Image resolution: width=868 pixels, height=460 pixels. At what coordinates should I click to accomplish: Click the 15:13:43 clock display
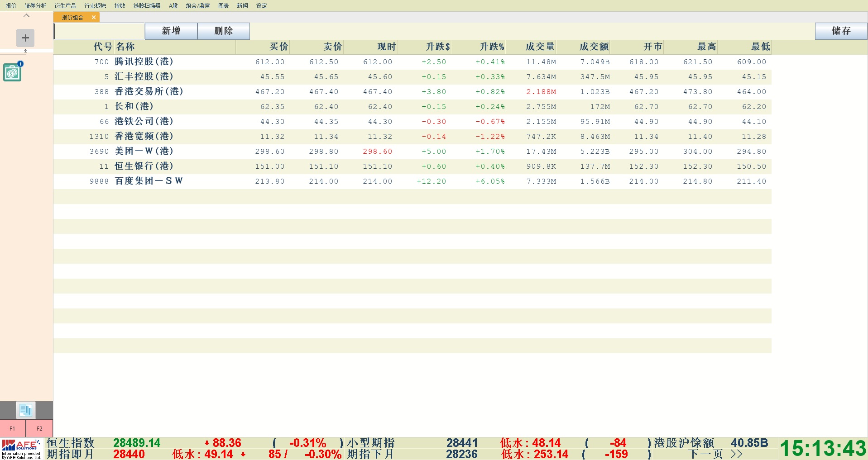click(823, 449)
